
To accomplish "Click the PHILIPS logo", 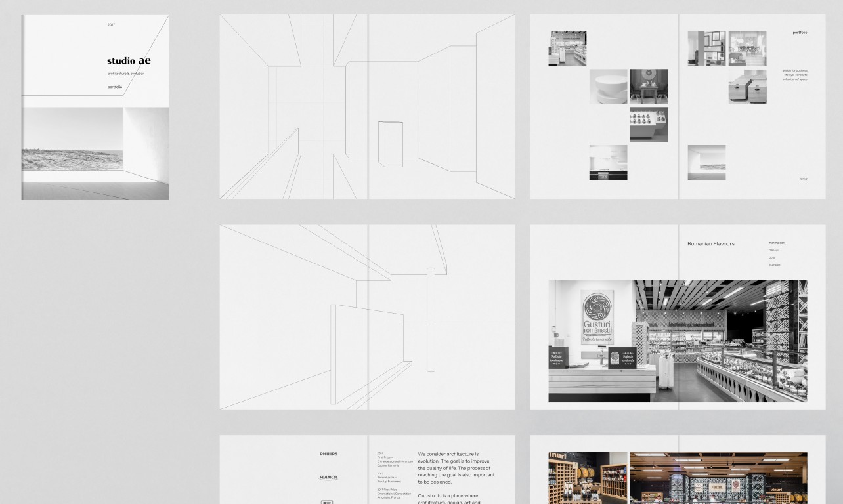I will pyautogui.click(x=328, y=454).
